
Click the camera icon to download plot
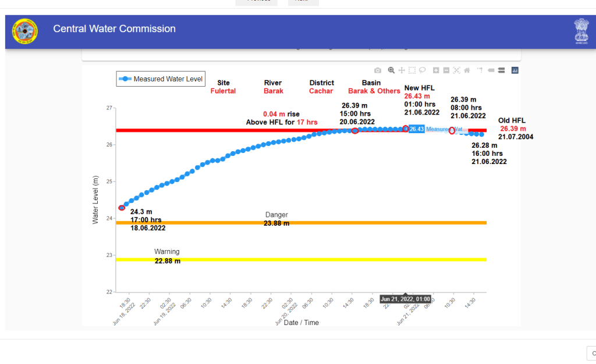point(378,70)
